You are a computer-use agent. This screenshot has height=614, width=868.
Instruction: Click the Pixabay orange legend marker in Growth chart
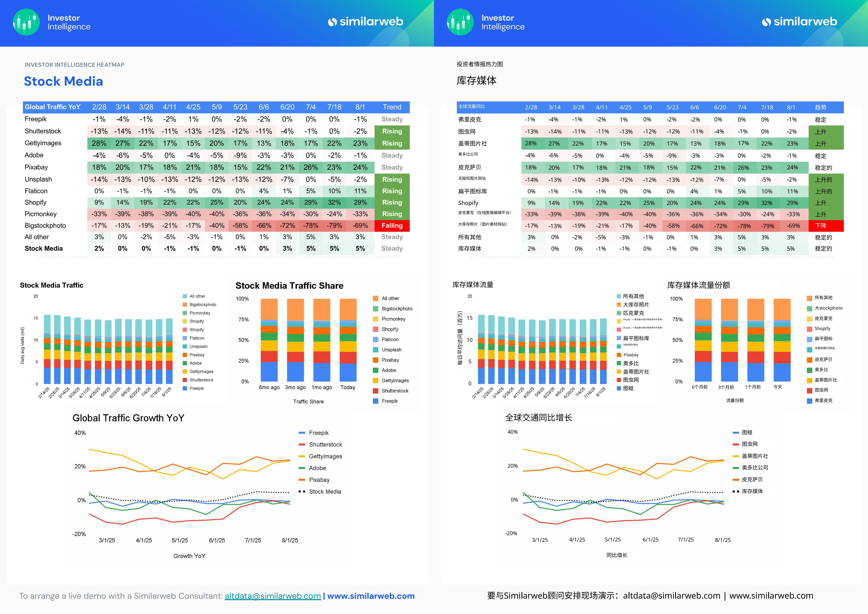(x=302, y=480)
